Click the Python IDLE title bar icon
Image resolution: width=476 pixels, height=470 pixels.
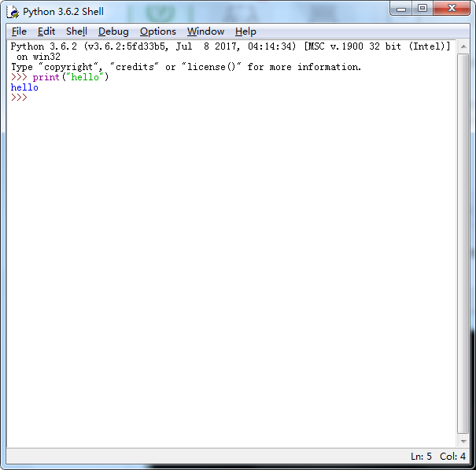tap(13, 12)
